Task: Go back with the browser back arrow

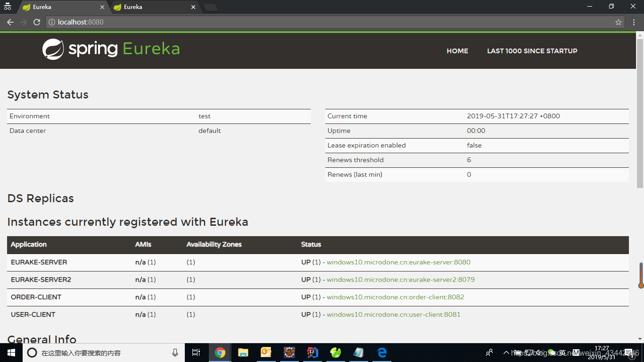Action: tap(10, 22)
